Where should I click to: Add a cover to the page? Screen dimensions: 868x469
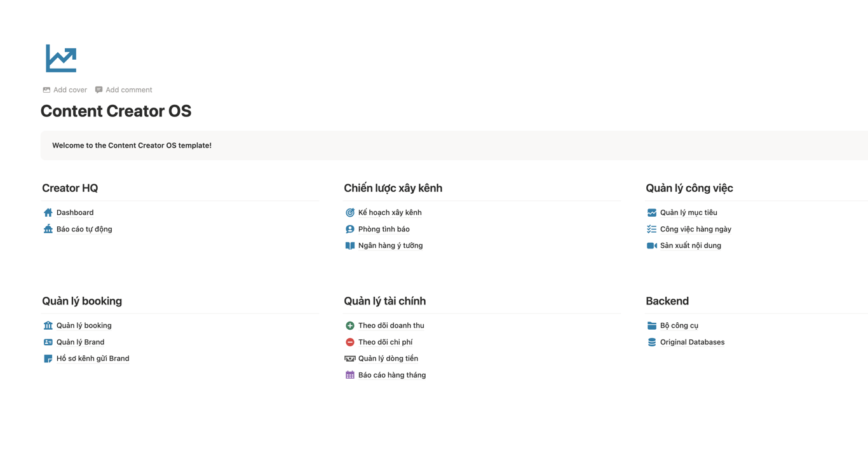tap(65, 90)
